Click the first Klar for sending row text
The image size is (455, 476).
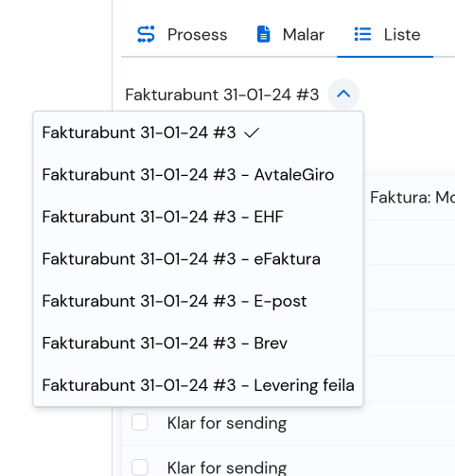click(227, 423)
